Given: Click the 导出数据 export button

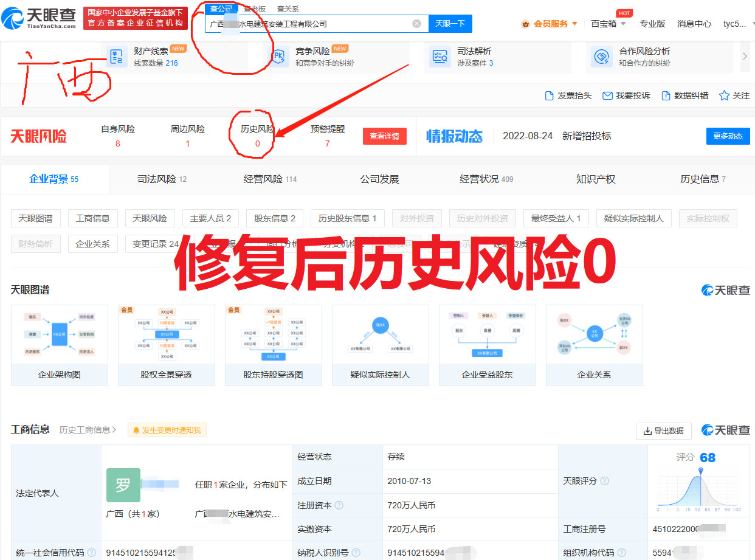Looking at the screenshot, I should point(663,431).
